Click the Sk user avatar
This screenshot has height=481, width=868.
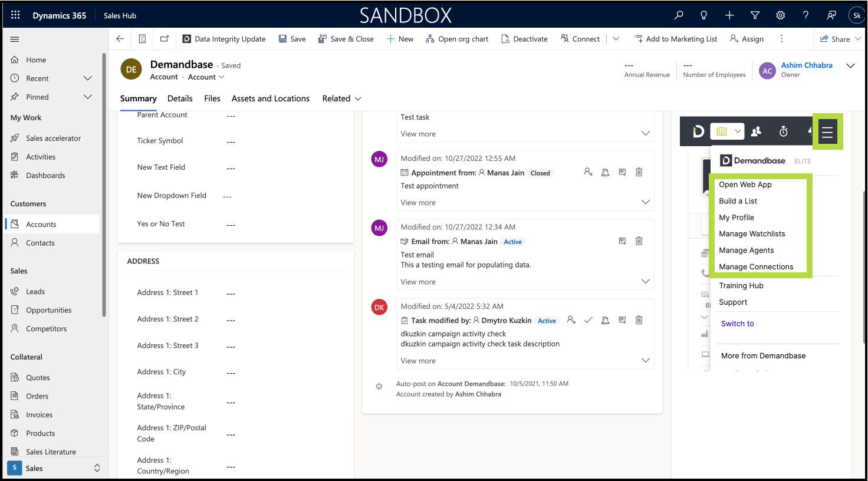coord(857,15)
